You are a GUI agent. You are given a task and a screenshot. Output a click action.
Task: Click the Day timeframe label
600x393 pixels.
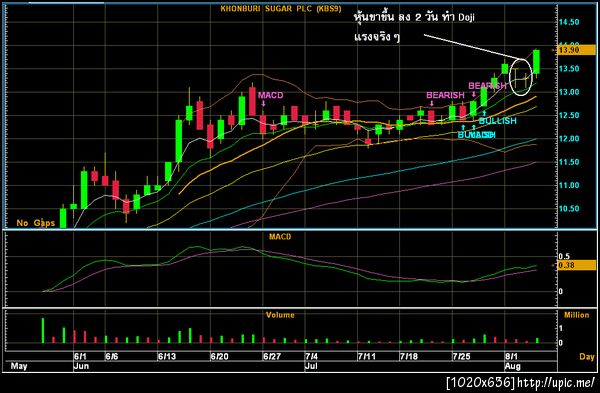[587, 357]
